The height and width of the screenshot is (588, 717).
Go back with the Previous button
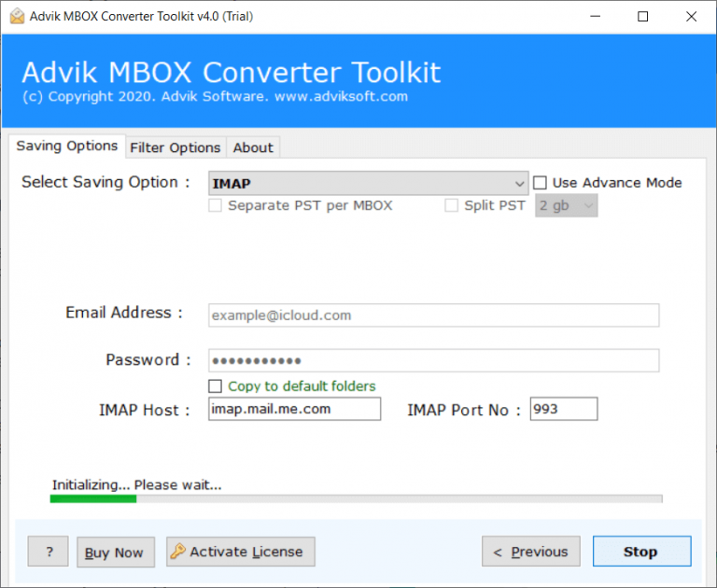pos(530,552)
